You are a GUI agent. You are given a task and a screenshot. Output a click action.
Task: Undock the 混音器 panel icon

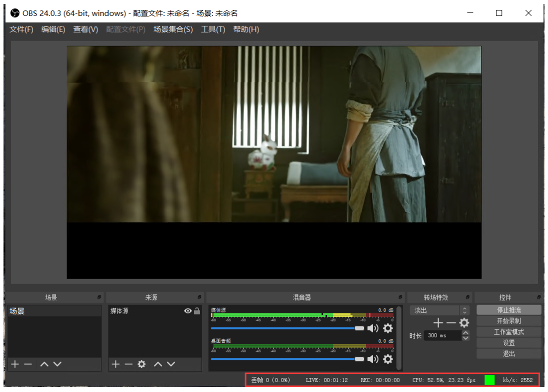(x=400, y=298)
